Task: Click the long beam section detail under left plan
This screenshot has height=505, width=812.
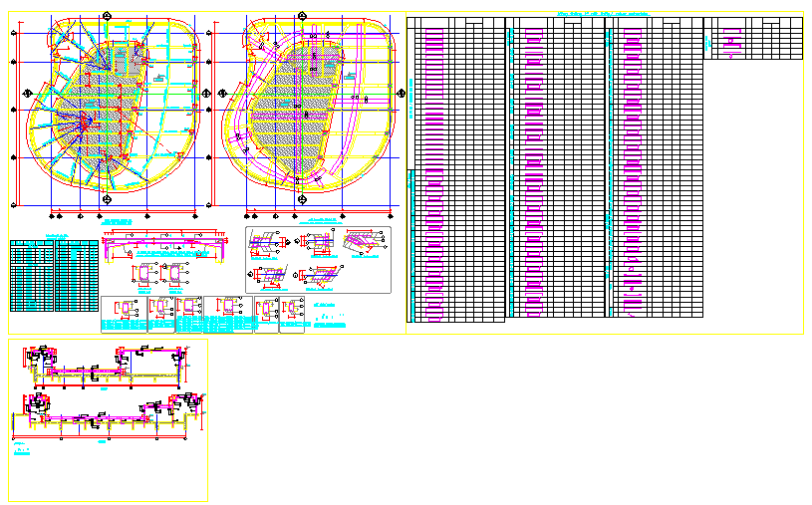Action: coord(165,239)
